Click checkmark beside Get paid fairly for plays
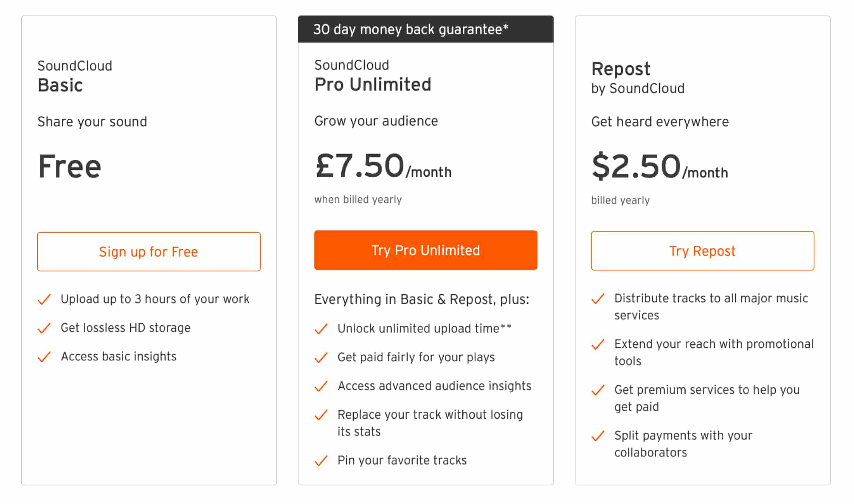This screenshot has width=854, height=504. (321, 357)
